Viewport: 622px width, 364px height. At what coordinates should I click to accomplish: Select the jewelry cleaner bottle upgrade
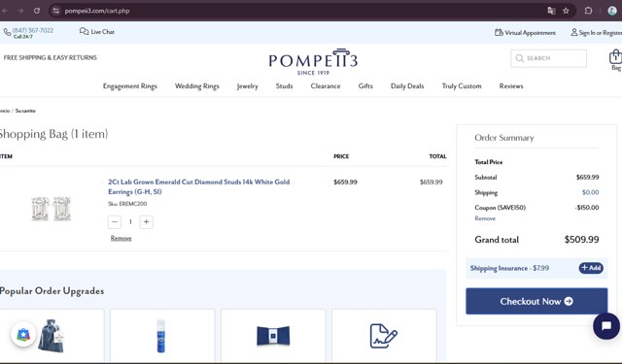point(162,336)
